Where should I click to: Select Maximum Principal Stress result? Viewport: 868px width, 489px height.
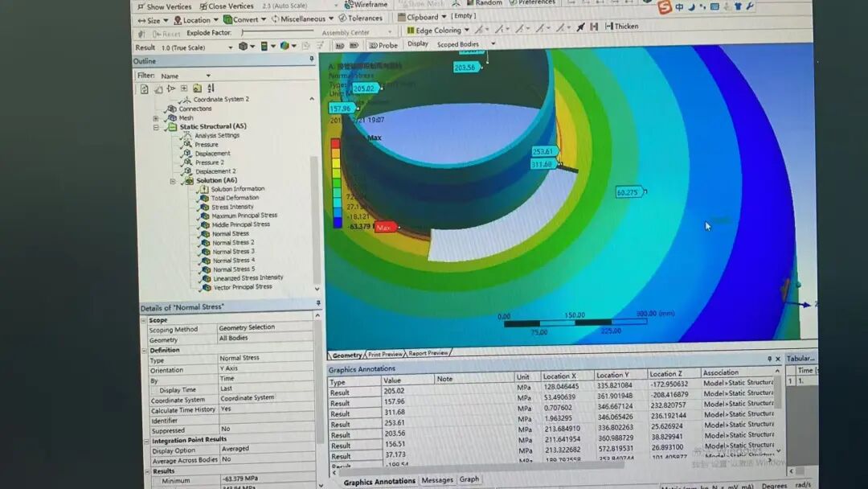coord(244,216)
